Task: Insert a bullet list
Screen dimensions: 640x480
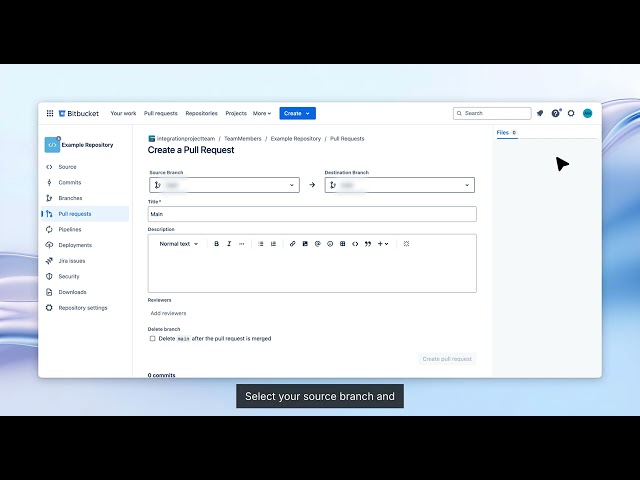Action: pos(260,244)
